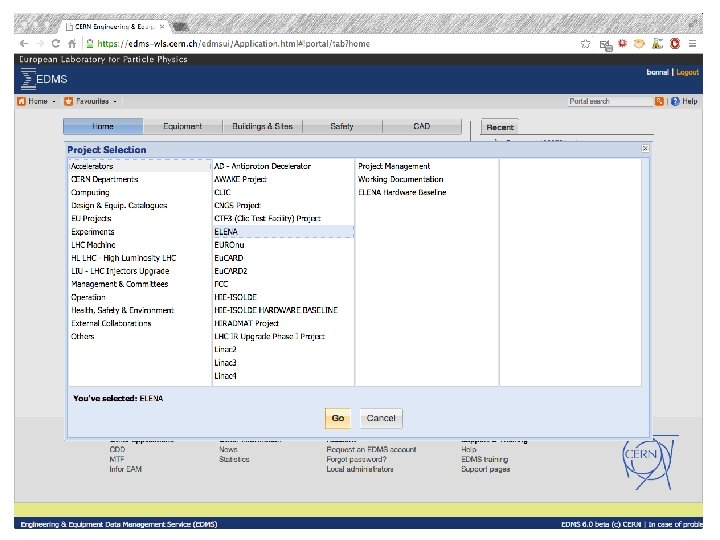
Task: Select LIU - LHC Injectors Upgrade
Action: [x=140, y=271]
